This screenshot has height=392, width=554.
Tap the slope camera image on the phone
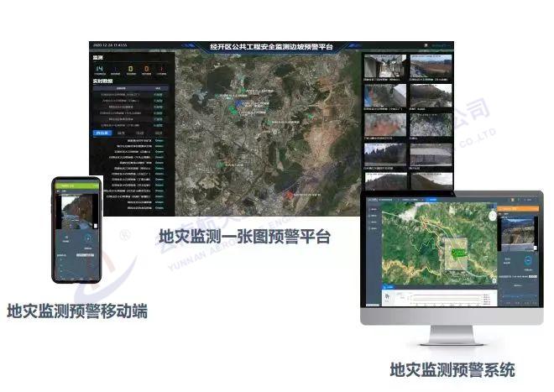(x=76, y=209)
